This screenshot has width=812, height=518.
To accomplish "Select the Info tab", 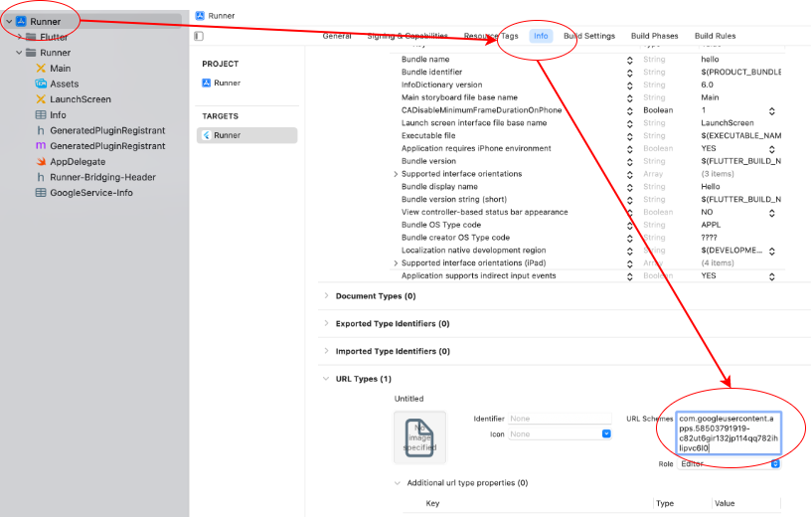I will click(541, 36).
